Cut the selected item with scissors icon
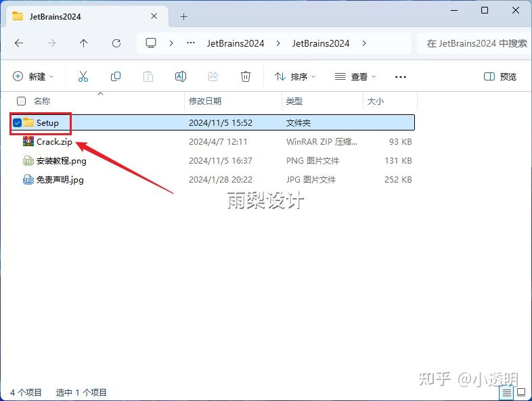This screenshot has height=401, width=532. 83,76
